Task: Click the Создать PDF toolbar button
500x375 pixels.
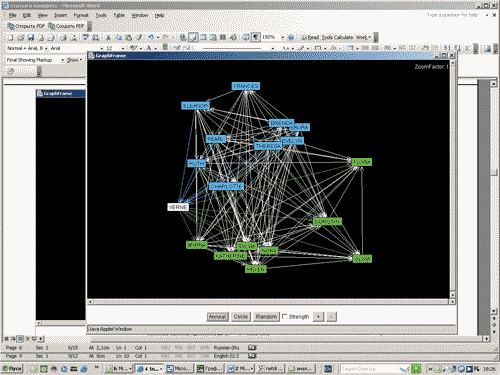Action: [66, 26]
